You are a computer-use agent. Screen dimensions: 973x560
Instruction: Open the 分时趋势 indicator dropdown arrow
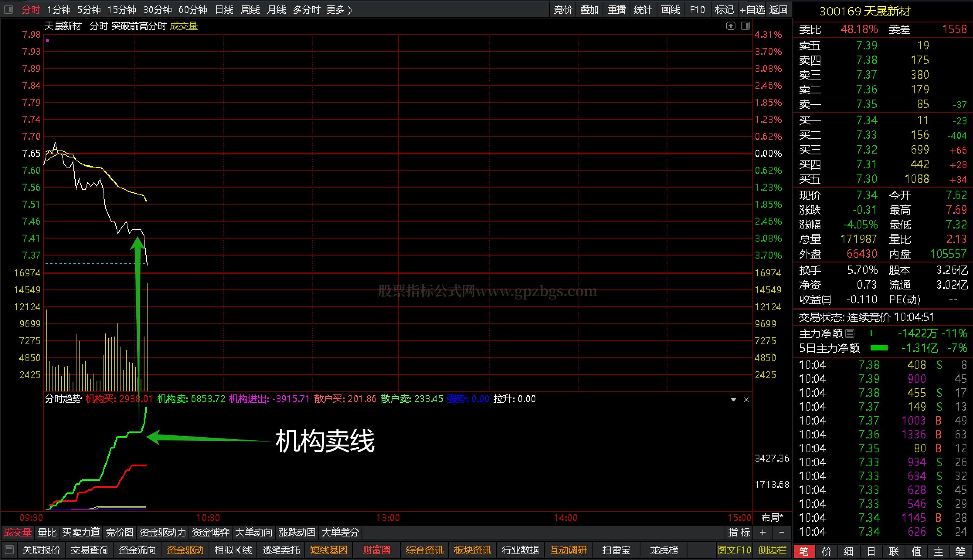pyautogui.click(x=733, y=400)
